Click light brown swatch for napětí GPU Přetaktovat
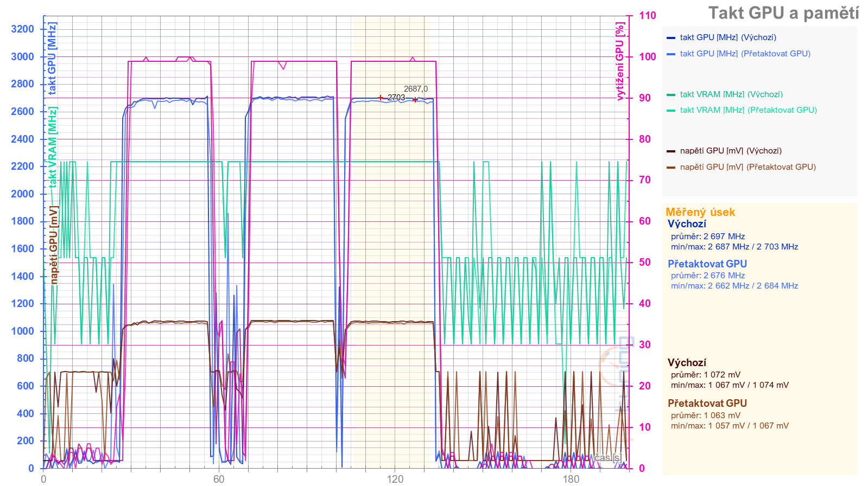Screen dimensions: 868x486 [671, 168]
